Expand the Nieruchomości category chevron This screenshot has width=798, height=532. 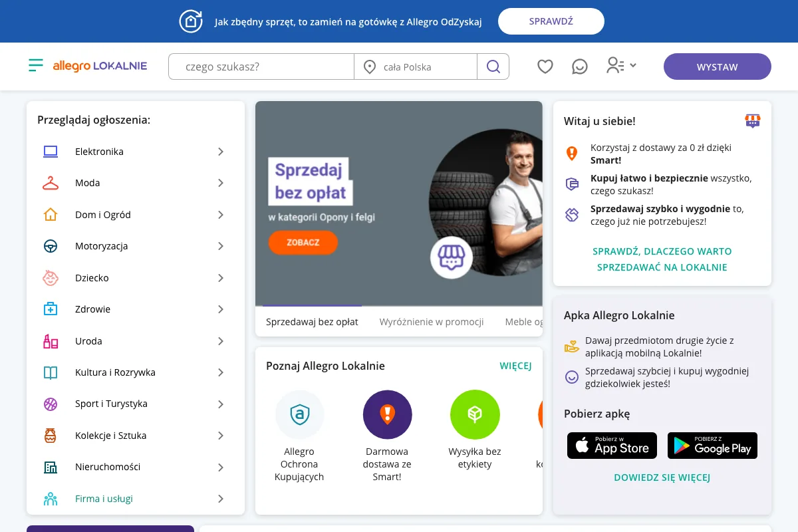[x=221, y=467]
